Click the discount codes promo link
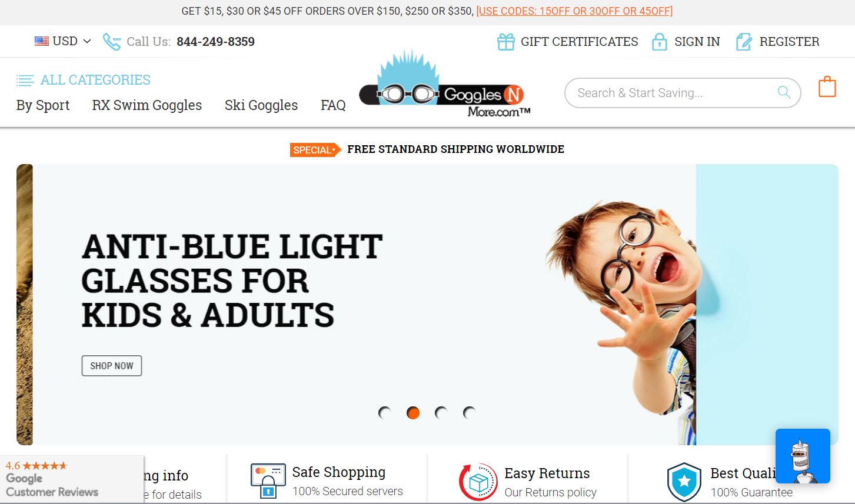Viewport: 855px width, 504px height. tap(574, 11)
